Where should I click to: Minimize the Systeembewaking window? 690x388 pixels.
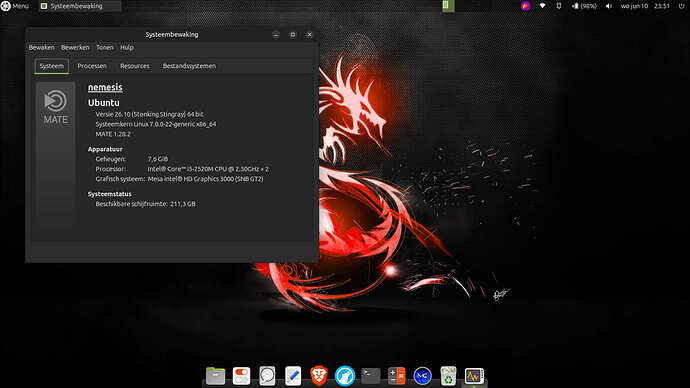pos(276,34)
